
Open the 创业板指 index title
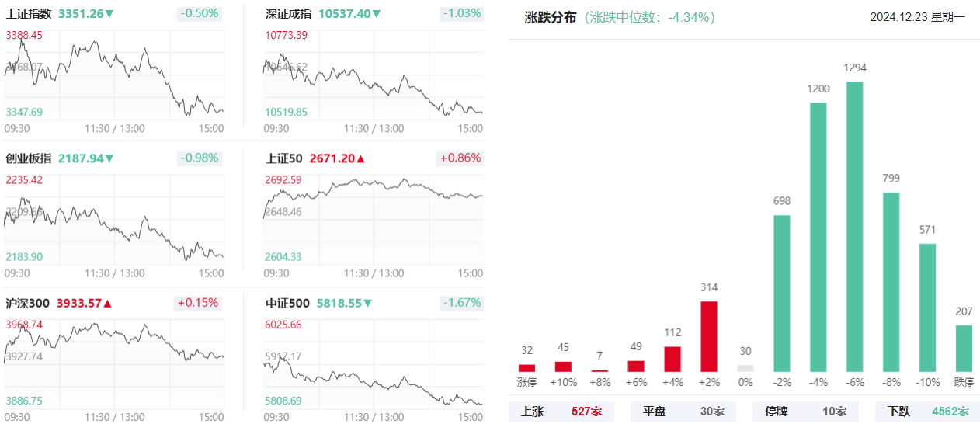click(x=29, y=158)
